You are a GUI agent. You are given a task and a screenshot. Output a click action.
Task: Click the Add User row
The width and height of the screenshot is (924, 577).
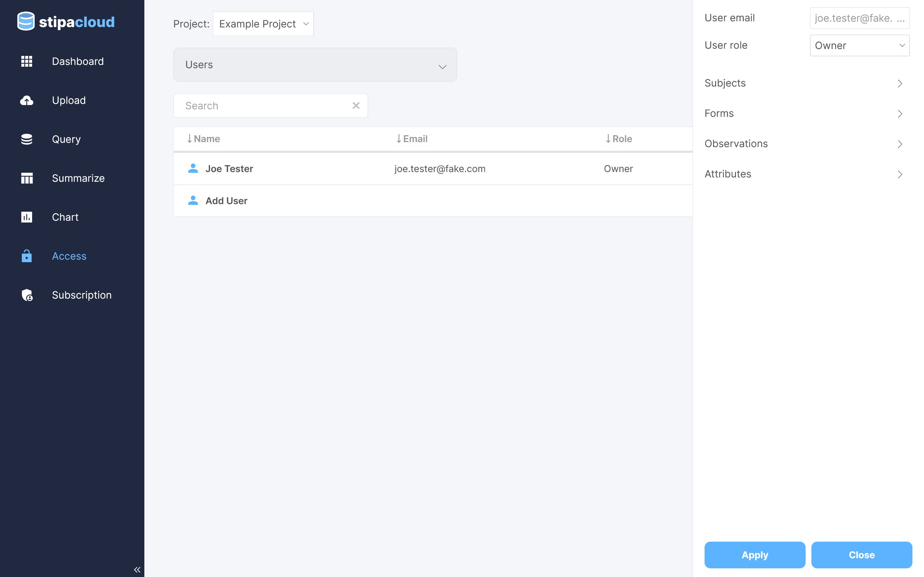pos(226,201)
